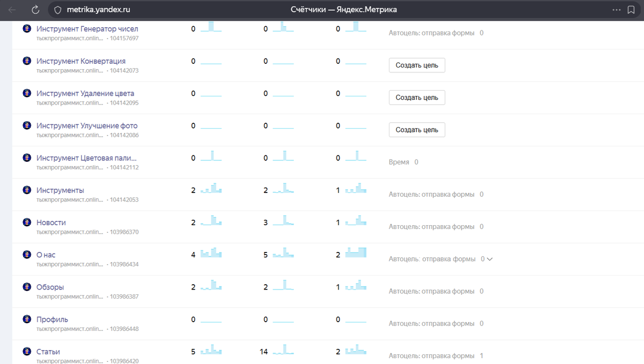Viewport: 644px width, 364px height.
Task: Click Создать цель for Инструмент Конвертация
Action: (417, 65)
